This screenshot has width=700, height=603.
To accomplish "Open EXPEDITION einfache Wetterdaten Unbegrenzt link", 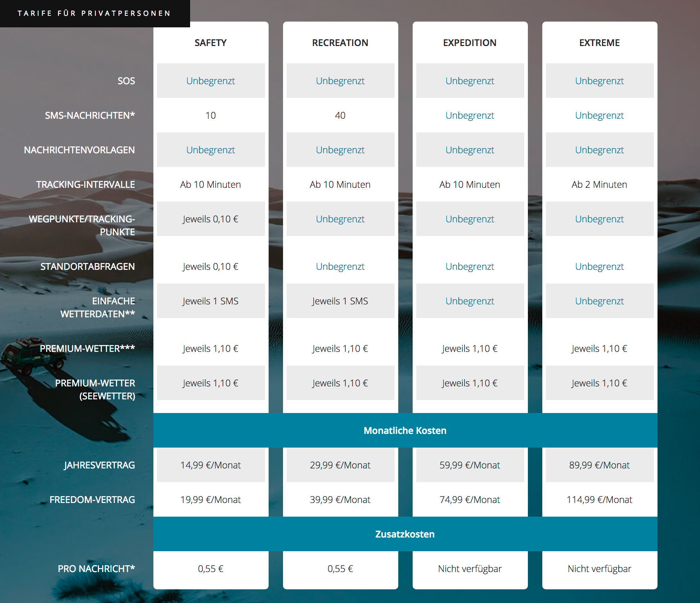I will 470,301.
